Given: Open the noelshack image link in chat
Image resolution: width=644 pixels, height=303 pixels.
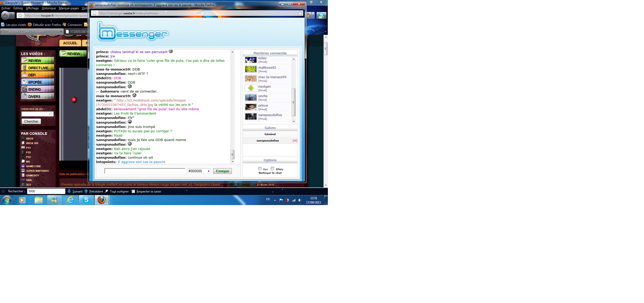Looking at the screenshot, I should [141, 103].
